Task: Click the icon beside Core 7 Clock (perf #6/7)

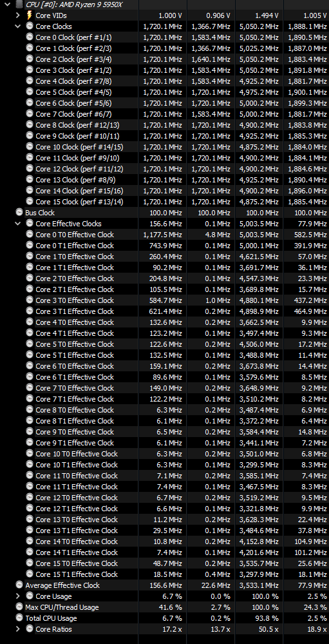Action: (x=29, y=113)
